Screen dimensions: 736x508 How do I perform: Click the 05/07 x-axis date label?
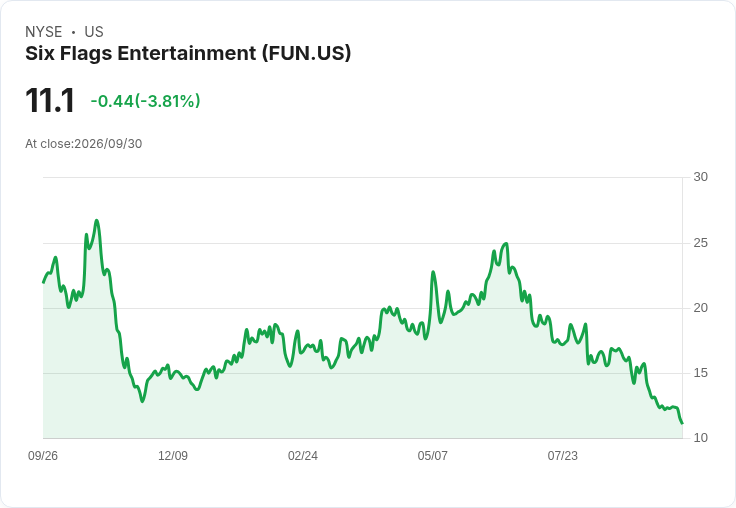(x=432, y=455)
